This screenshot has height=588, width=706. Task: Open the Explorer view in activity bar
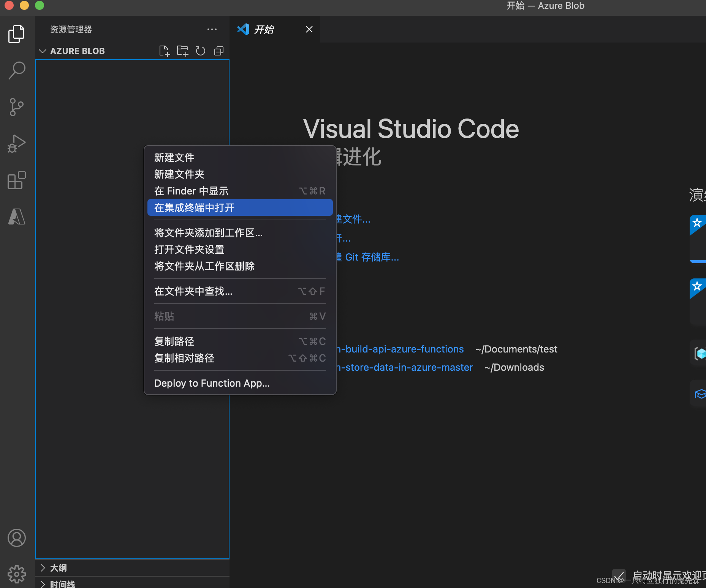tap(17, 34)
